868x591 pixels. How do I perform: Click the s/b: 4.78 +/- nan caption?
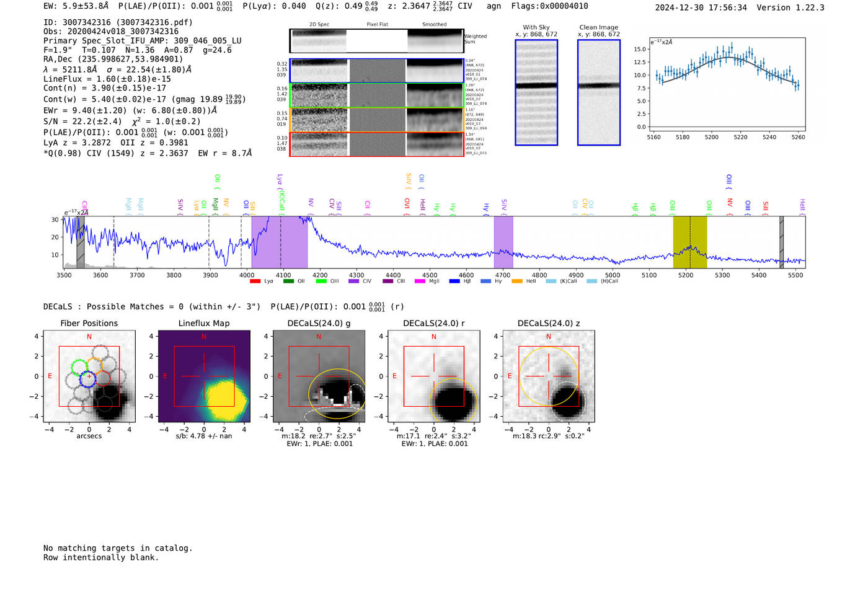tap(204, 437)
